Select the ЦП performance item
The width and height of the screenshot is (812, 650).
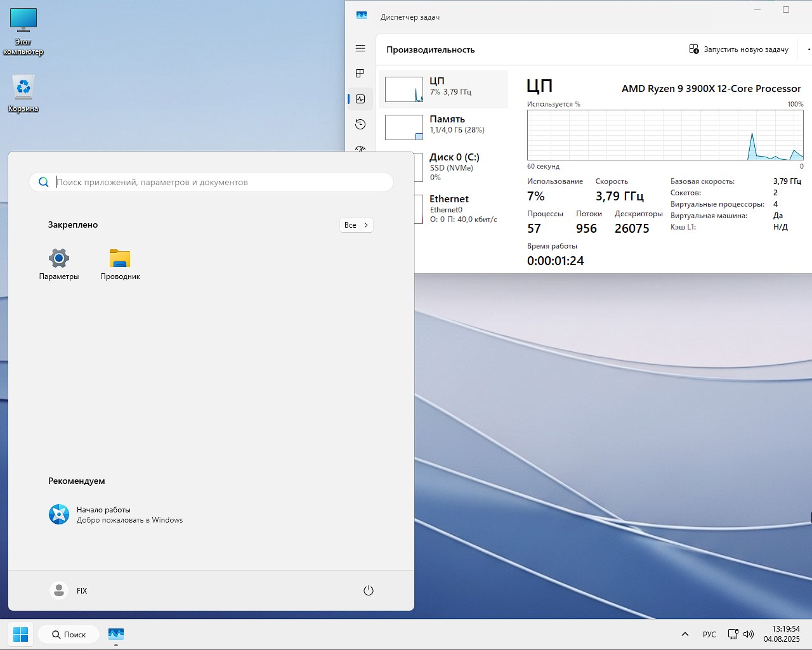pyautogui.click(x=443, y=89)
